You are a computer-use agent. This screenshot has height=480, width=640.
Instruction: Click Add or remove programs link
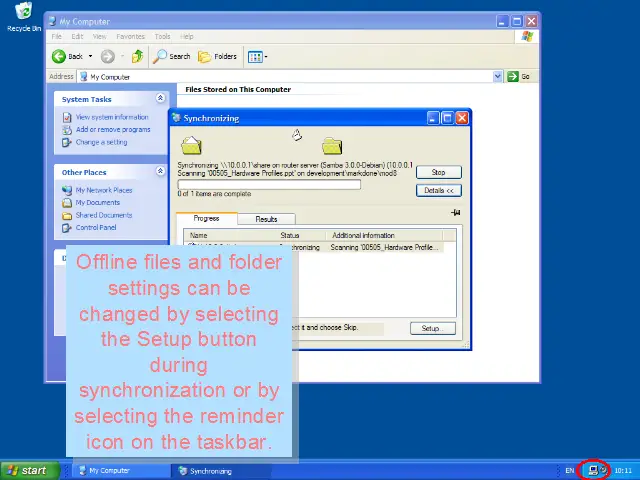click(113, 129)
